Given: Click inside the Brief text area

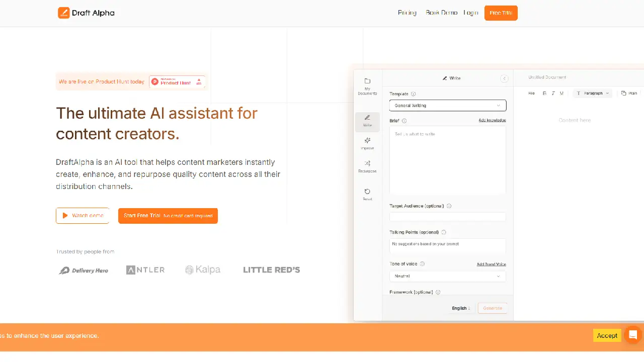Looking at the screenshot, I should 447,160.
